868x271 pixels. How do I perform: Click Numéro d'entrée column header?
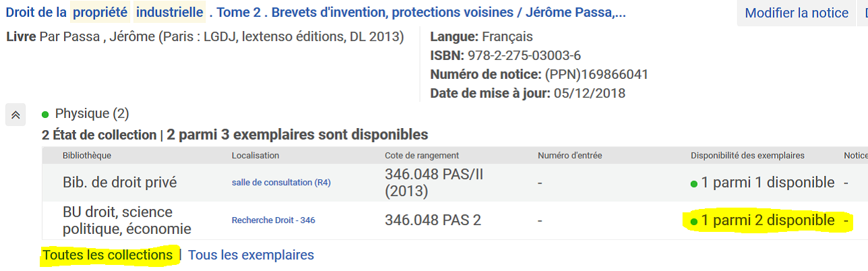coord(569,156)
